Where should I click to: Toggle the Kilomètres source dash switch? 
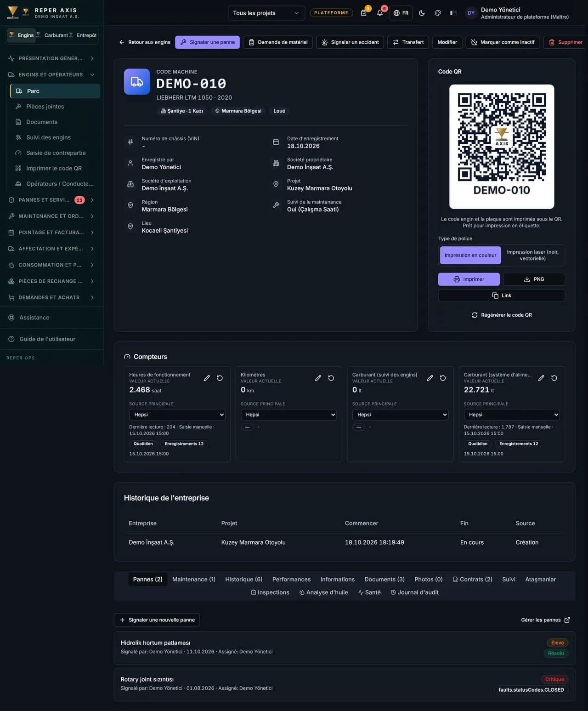[247, 427]
